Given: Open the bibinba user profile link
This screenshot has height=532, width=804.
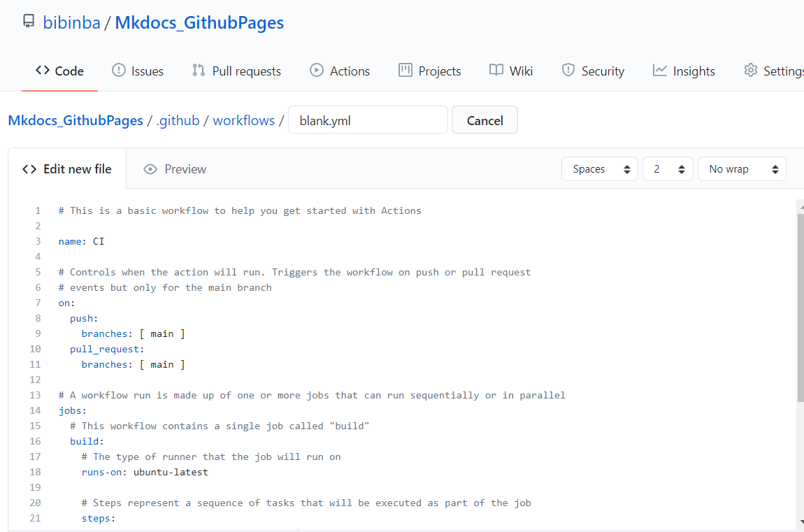Looking at the screenshot, I should click(72, 22).
